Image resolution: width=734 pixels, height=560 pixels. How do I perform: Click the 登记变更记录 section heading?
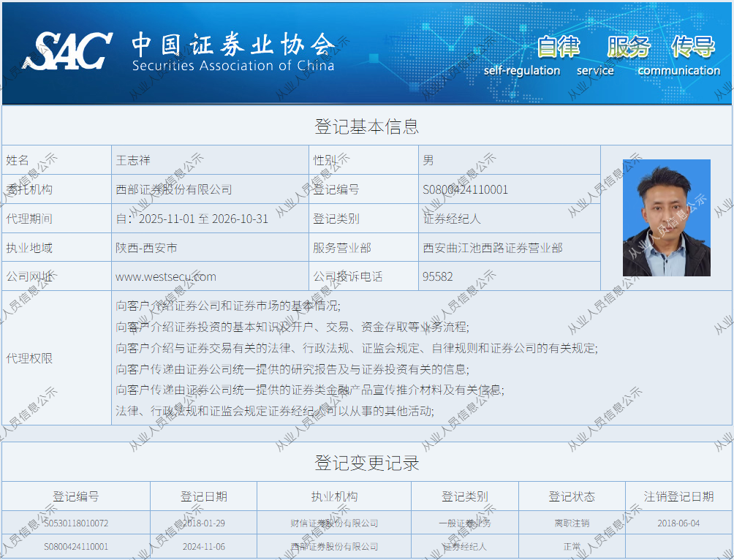(x=366, y=463)
